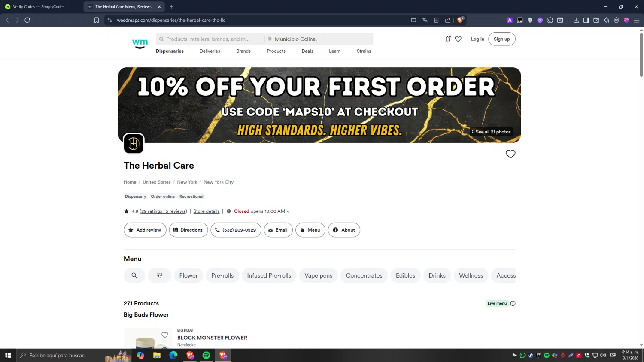
Task: Select the Vape pens category chip
Action: click(x=319, y=275)
